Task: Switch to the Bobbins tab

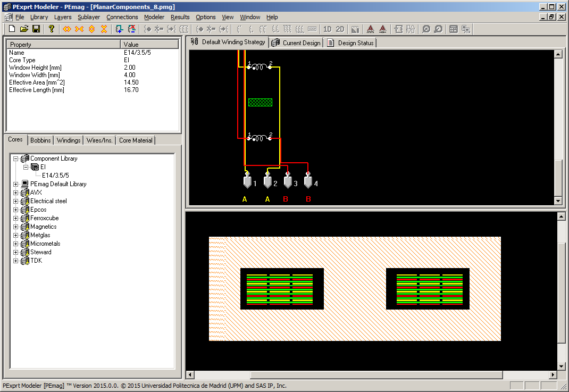Action: [40, 140]
